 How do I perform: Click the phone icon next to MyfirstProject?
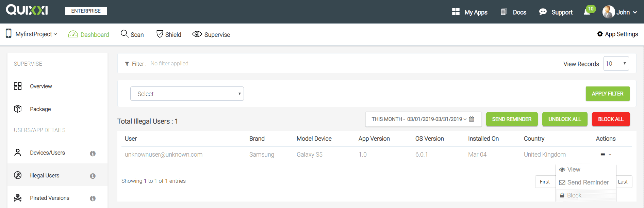9,33
